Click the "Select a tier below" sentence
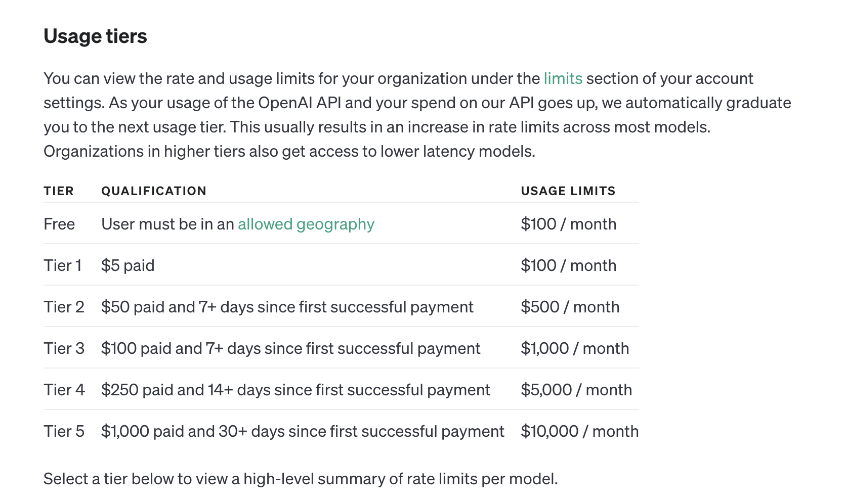Image resolution: width=845 pixels, height=504 pixels. pyautogui.click(x=301, y=479)
